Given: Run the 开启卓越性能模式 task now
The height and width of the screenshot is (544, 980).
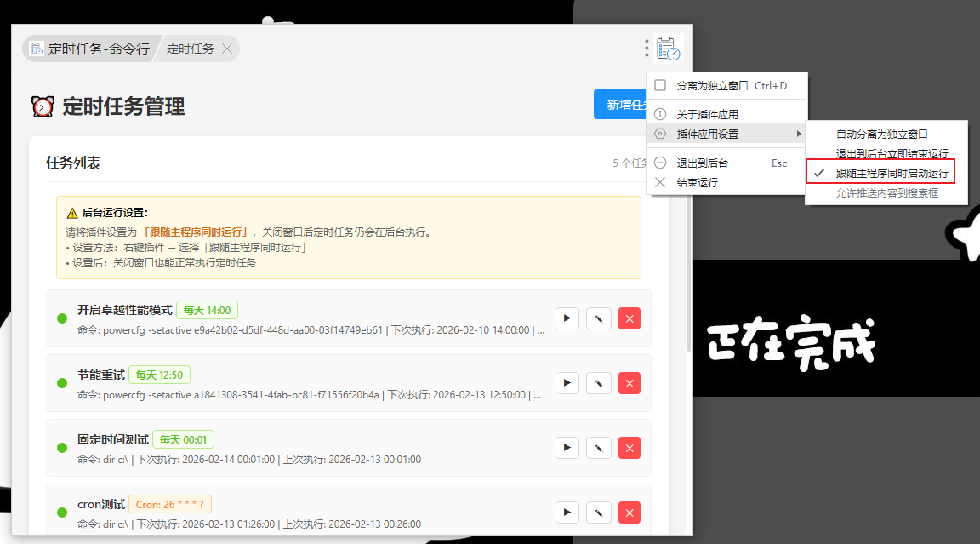Looking at the screenshot, I should point(567,318).
